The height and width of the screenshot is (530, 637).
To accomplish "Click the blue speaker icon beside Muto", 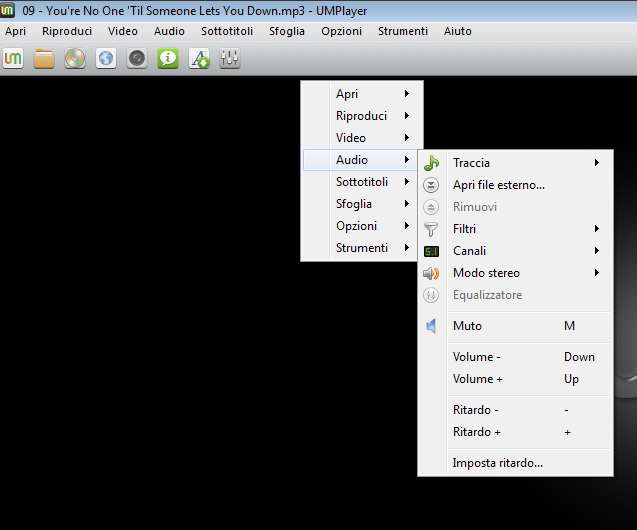I will pyautogui.click(x=431, y=326).
